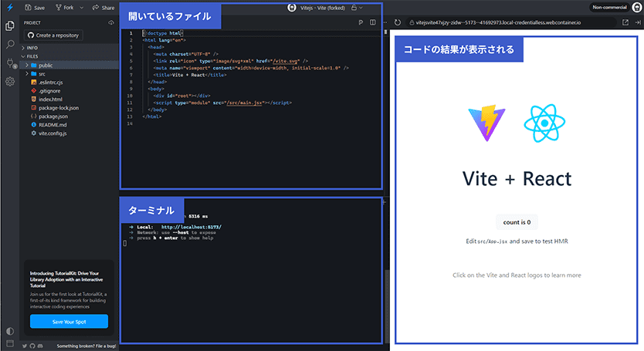Click the Non-commercial badge
Image resolution: width=644 pixels, height=351 pixels.
tap(609, 8)
